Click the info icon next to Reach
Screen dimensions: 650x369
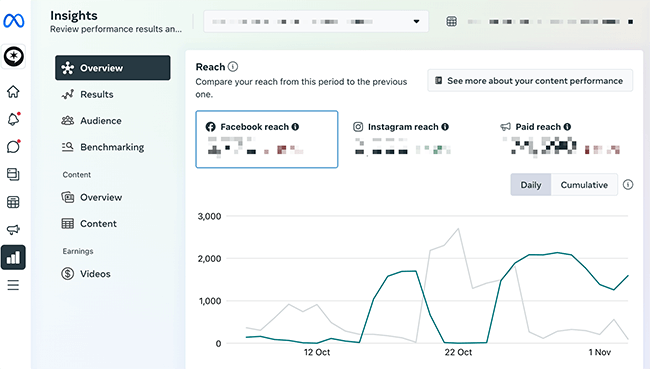point(233,67)
